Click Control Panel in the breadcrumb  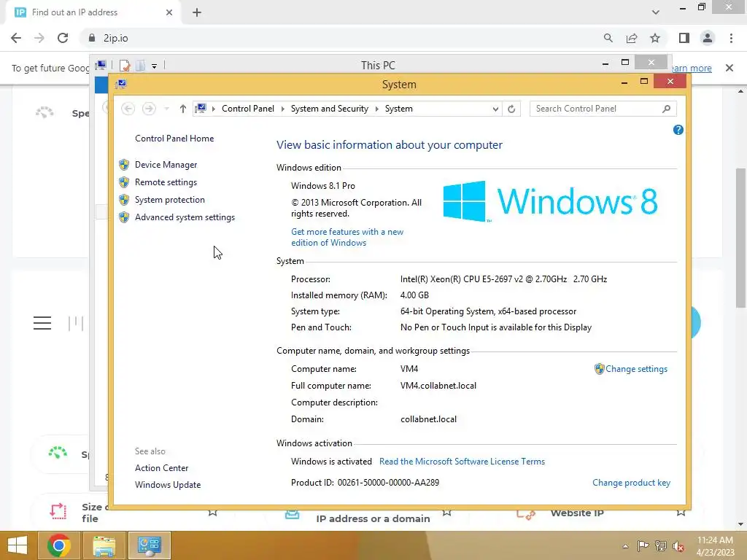[x=248, y=109]
